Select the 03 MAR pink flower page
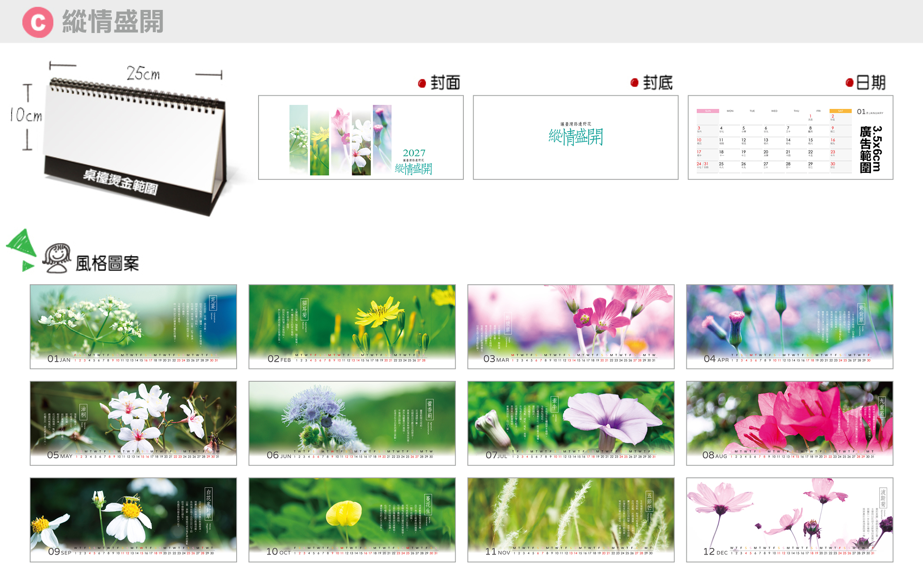This screenshot has width=923, height=588. (571, 326)
